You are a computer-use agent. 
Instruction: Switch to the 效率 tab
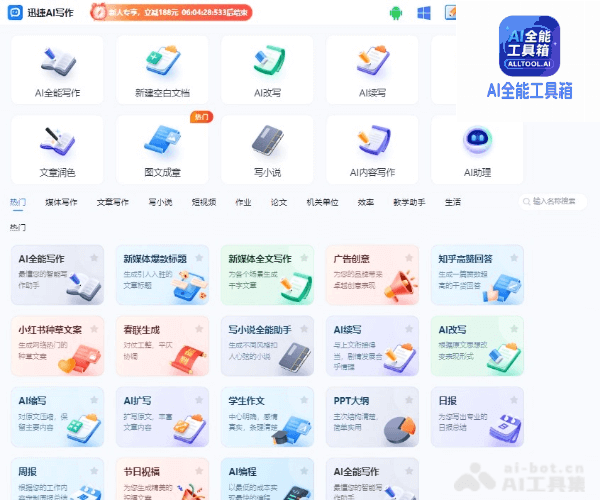366,202
